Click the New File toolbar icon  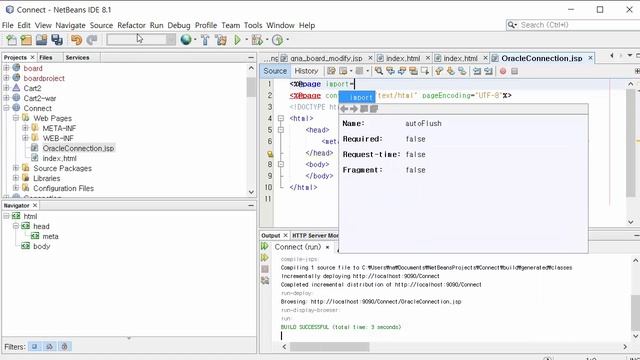click(x=11, y=40)
